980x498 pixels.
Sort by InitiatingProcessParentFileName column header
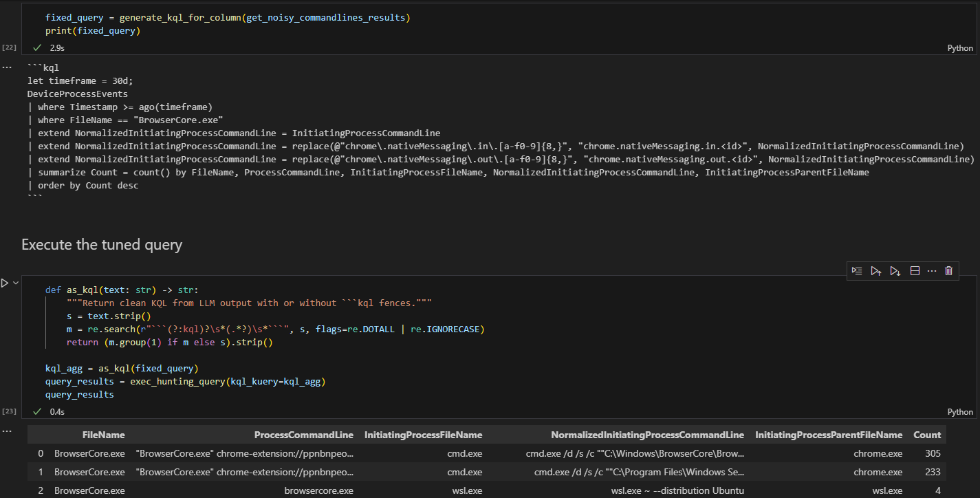pyautogui.click(x=829, y=435)
